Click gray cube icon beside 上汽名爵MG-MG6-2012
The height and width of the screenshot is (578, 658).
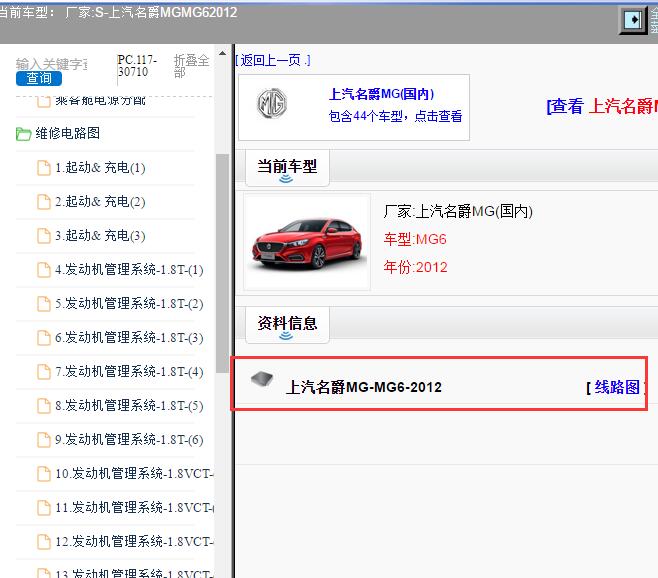click(x=262, y=379)
